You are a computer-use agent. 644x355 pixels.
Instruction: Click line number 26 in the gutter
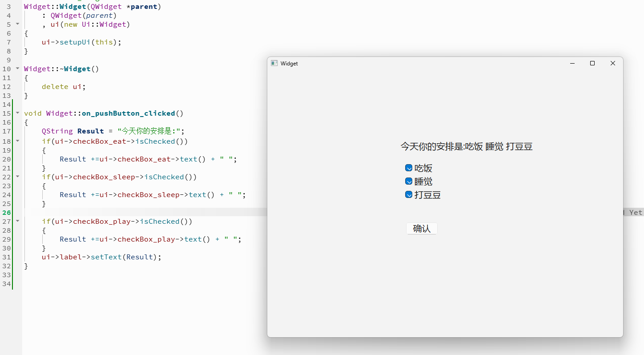6,213
